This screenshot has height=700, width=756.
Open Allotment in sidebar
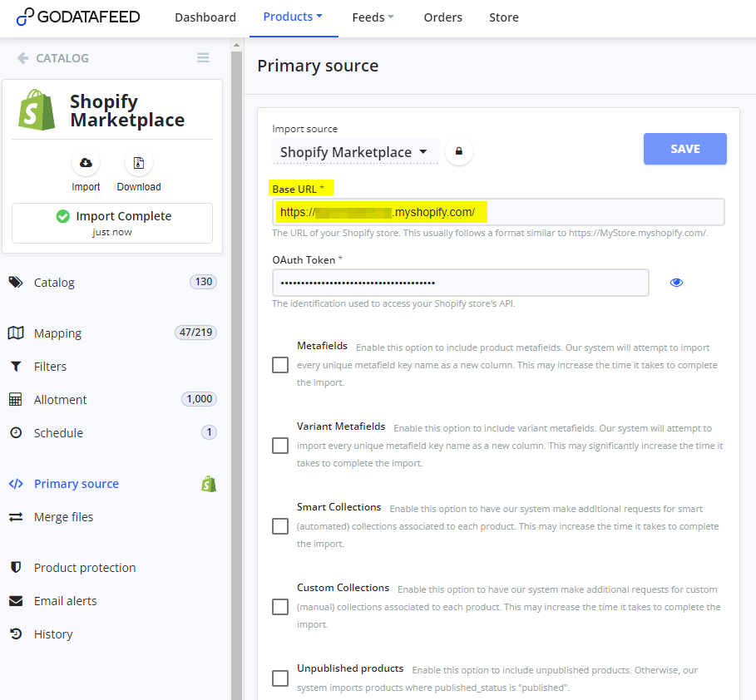point(60,400)
